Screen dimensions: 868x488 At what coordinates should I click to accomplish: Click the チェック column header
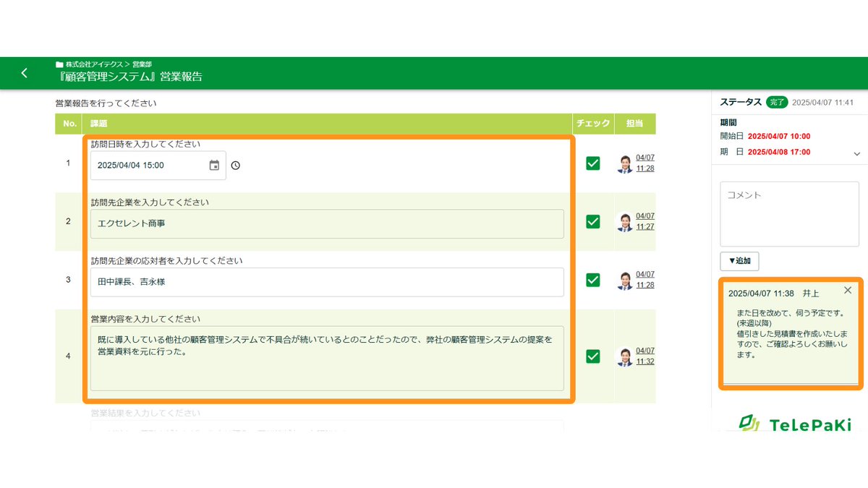click(593, 124)
